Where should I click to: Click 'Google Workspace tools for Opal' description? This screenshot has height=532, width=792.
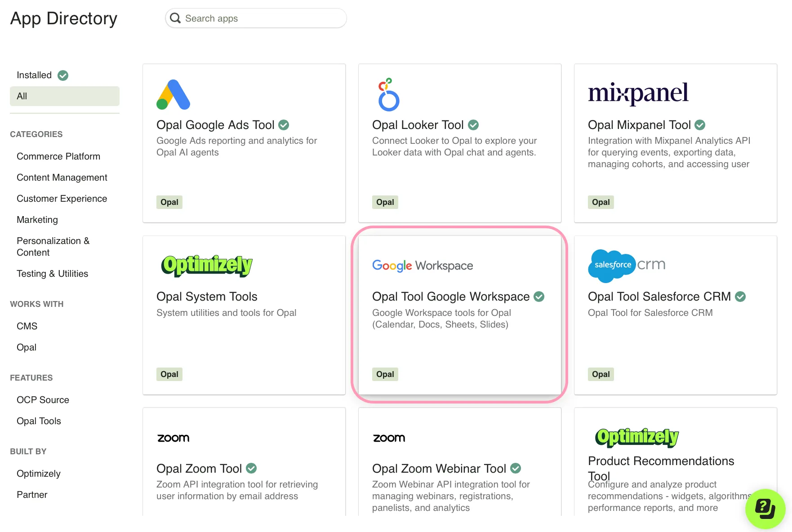(x=441, y=319)
